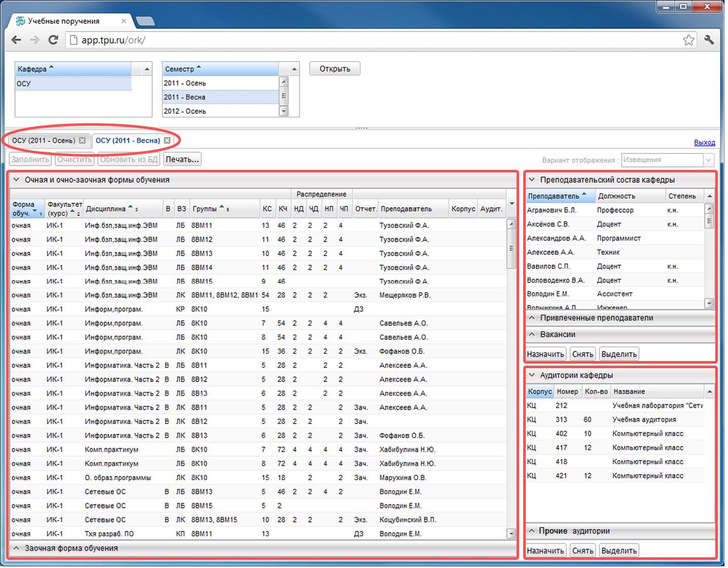Click the Очистить button
Screen dimensions: 728x568
pyautogui.click(x=75, y=159)
